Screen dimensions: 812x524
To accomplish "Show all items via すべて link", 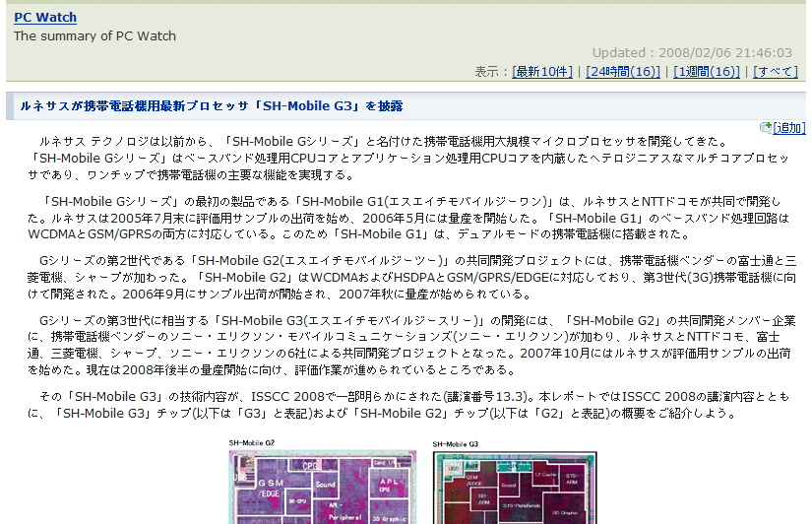I will (x=776, y=72).
